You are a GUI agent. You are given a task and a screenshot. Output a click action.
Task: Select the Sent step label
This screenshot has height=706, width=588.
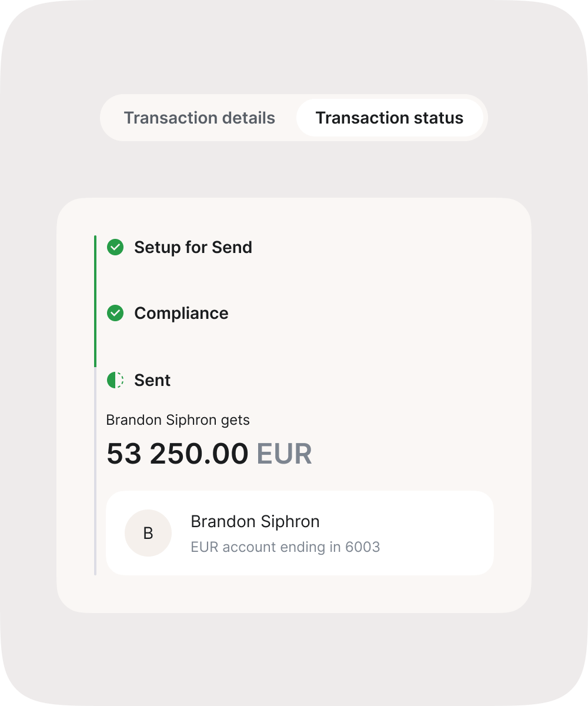coord(152,381)
